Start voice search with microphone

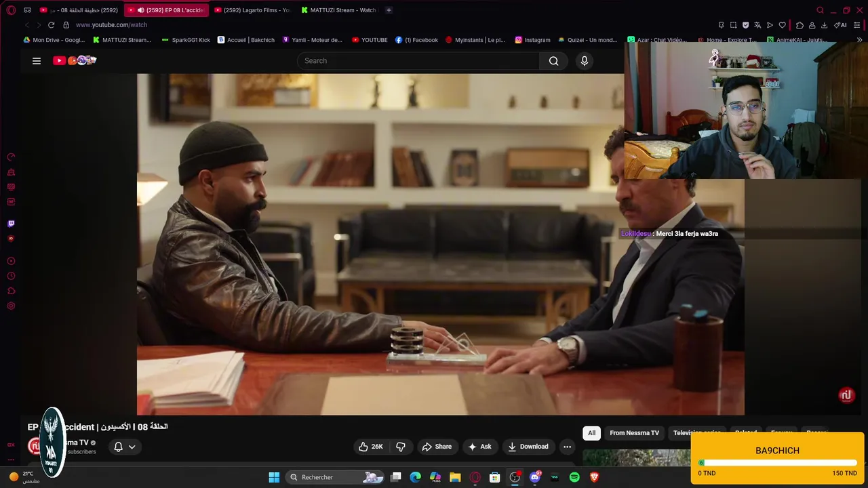[585, 61]
